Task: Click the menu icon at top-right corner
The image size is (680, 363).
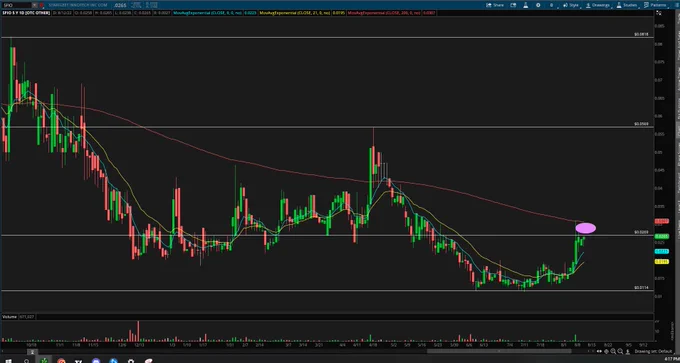Action: (x=676, y=5)
